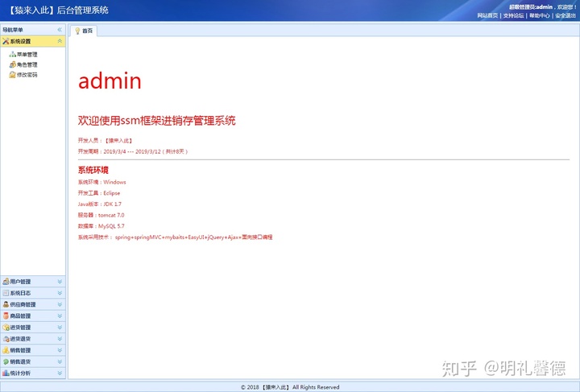Click the 系统设置 panel title
This screenshot has width=580, height=392.
coord(20,41)
